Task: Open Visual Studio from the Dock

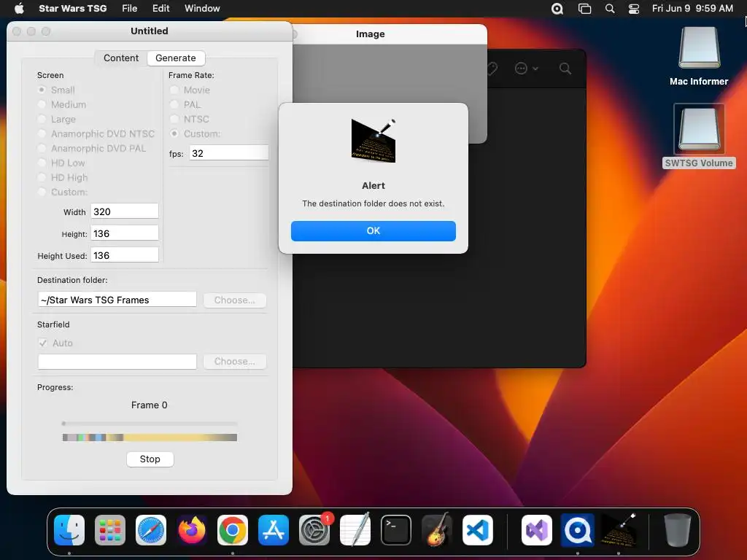Action: [x=537, y=530]
